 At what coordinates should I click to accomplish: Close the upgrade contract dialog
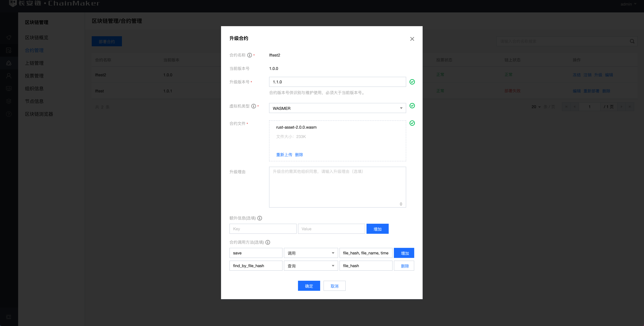(x=412, y=39)
